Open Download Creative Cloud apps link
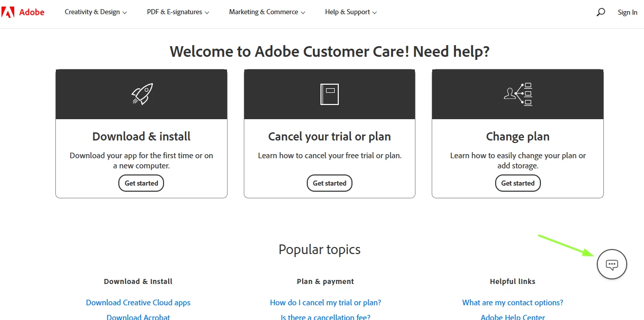 pyautogui.click(x=138, y=303)
